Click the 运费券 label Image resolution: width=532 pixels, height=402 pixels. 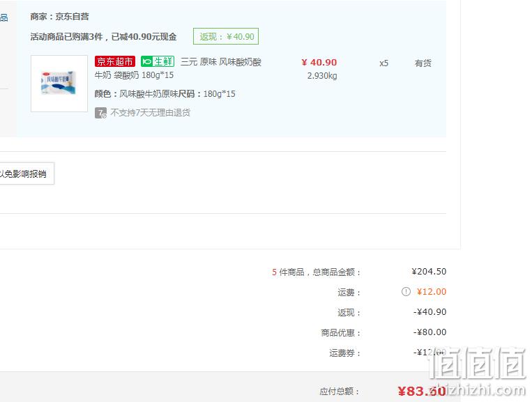[344, 353]
